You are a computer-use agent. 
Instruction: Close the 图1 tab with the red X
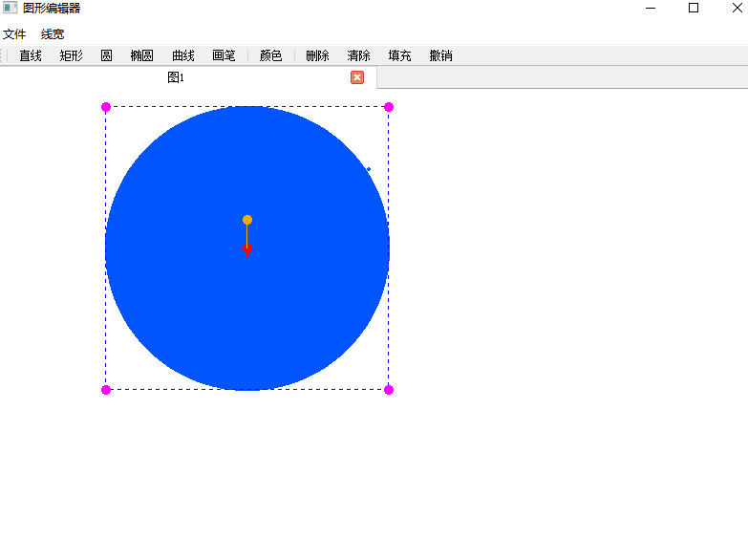[357, 77]
